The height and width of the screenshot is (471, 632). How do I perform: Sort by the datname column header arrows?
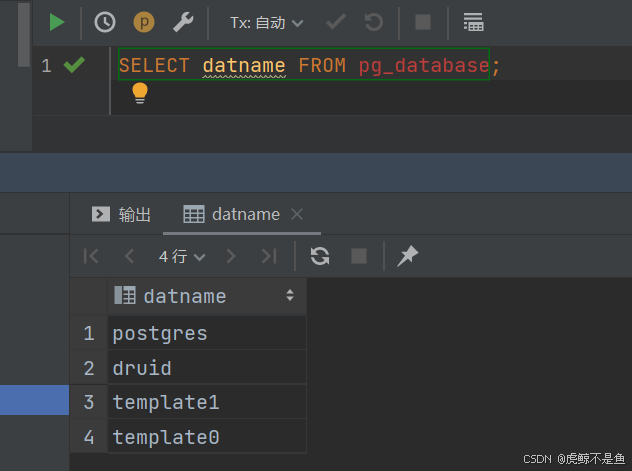tap(290, 296)
